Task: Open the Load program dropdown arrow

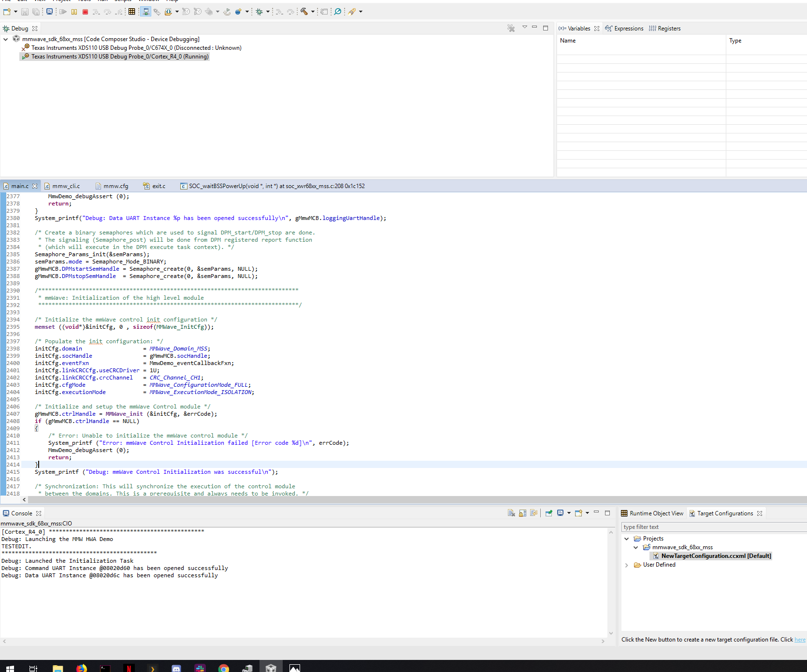Action: [177, 12]
